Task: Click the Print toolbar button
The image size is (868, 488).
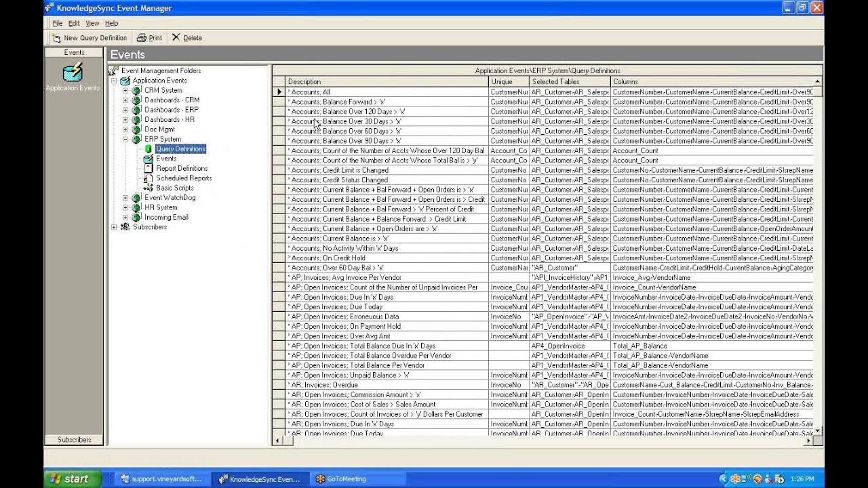Action: click(x=149, y=38)
